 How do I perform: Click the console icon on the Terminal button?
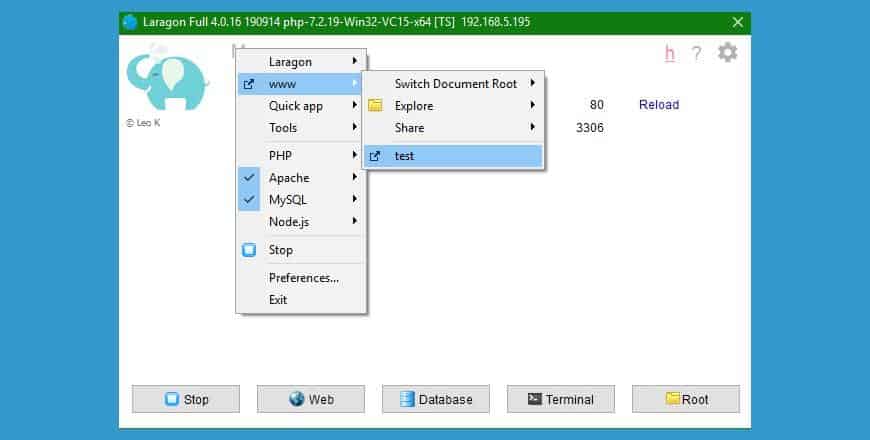(534, 398)
